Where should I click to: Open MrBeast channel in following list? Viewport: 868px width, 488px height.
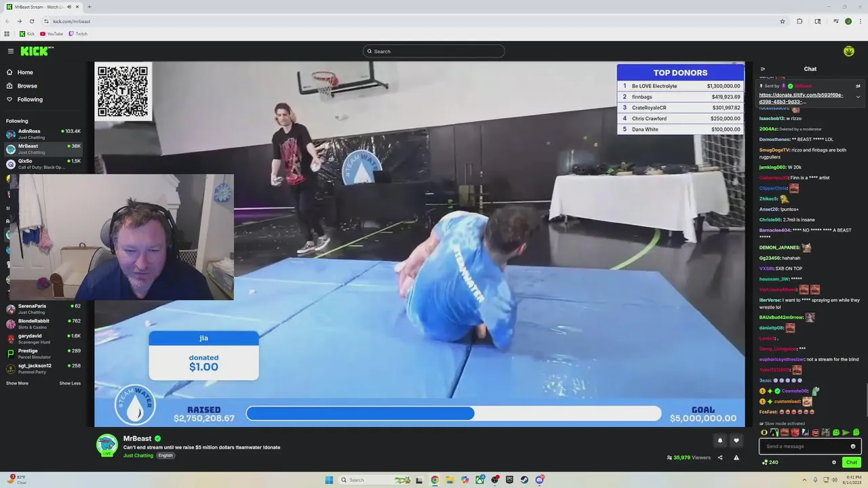pyautogui.click(x=43, y=148)
